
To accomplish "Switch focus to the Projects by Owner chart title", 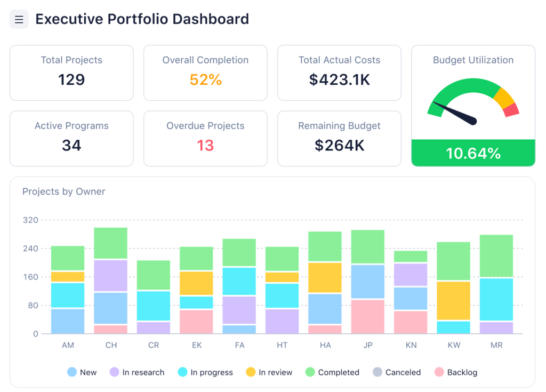I will [x=63, y=191].
